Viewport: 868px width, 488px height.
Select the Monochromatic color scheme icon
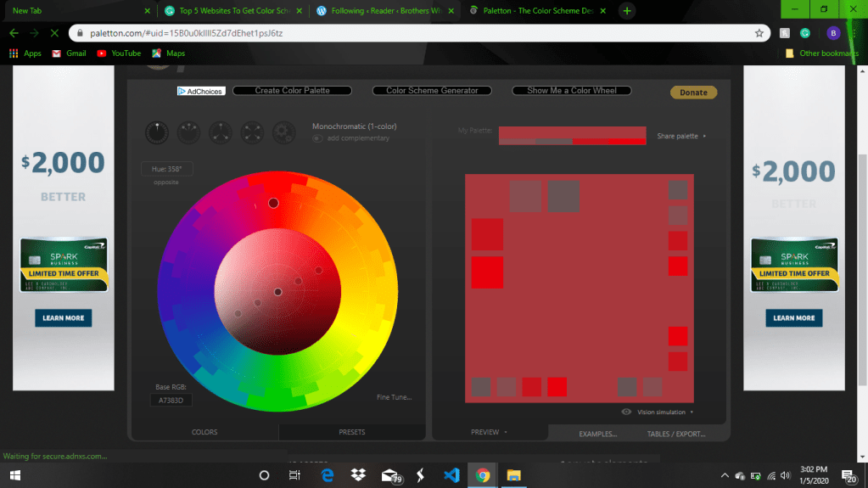(157, 132)
